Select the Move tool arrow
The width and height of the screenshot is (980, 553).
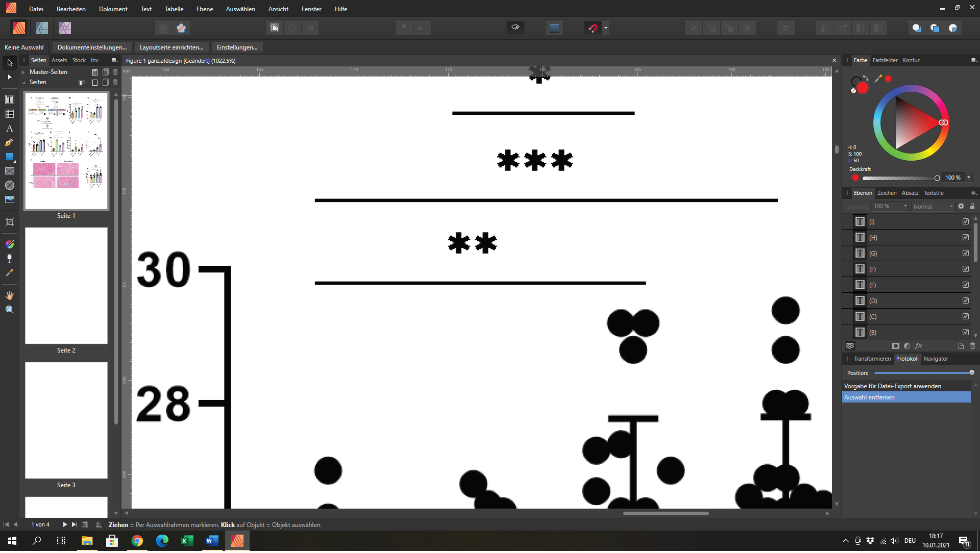coord(10,63)
